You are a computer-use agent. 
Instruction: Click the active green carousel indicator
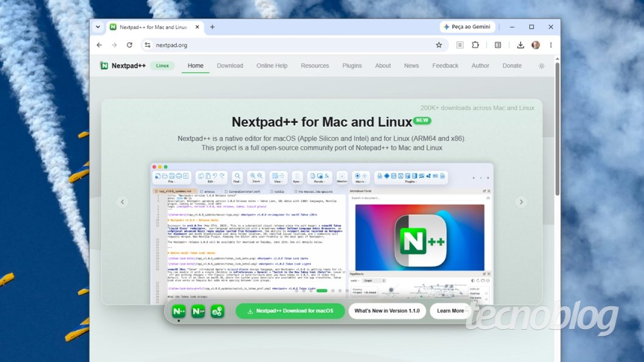322,290
